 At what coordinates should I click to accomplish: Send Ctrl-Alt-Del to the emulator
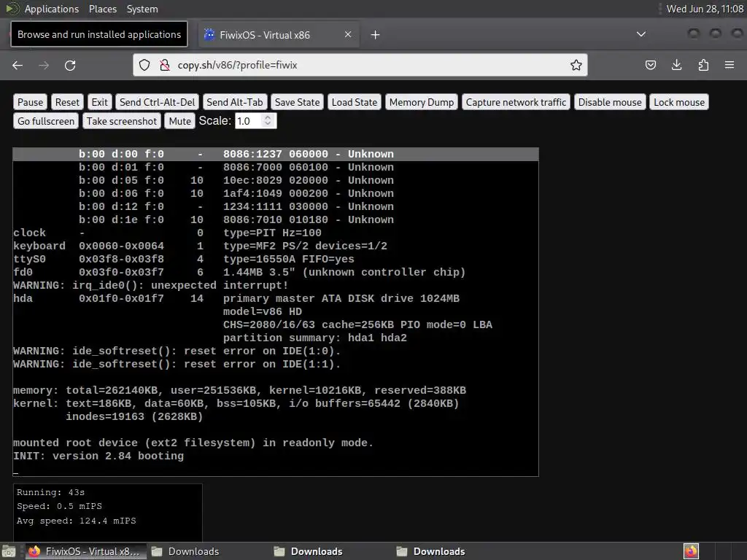point(158,102)
